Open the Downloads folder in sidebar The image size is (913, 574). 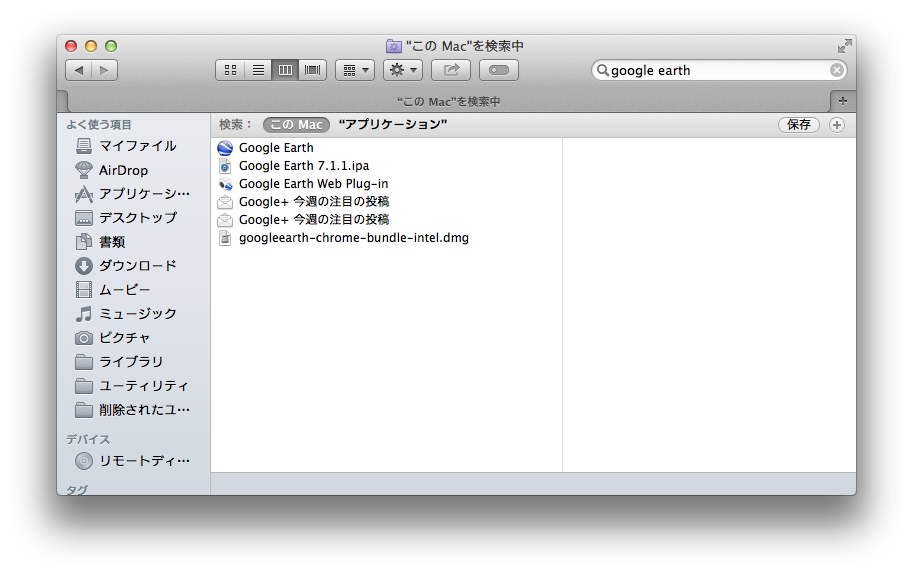[x=137, y=266]
